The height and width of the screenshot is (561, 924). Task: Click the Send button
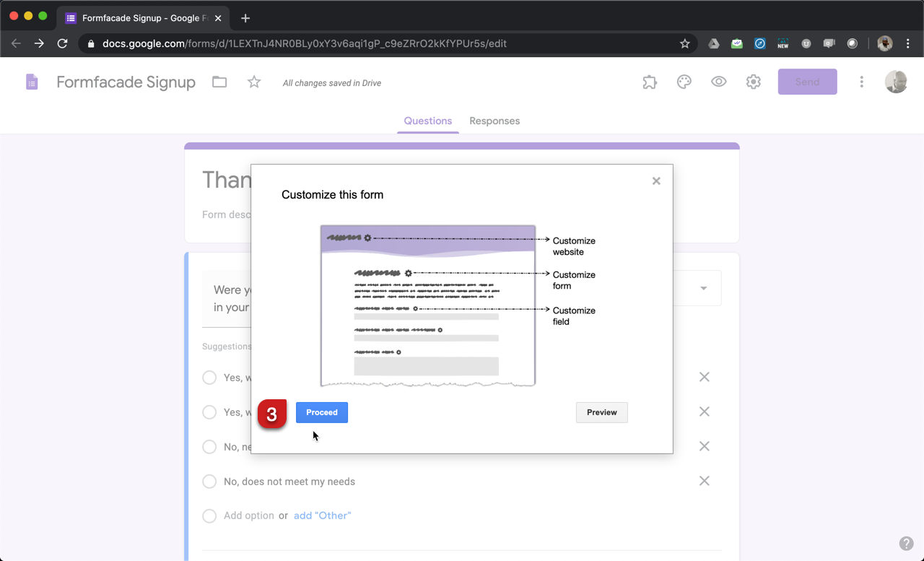807,82
